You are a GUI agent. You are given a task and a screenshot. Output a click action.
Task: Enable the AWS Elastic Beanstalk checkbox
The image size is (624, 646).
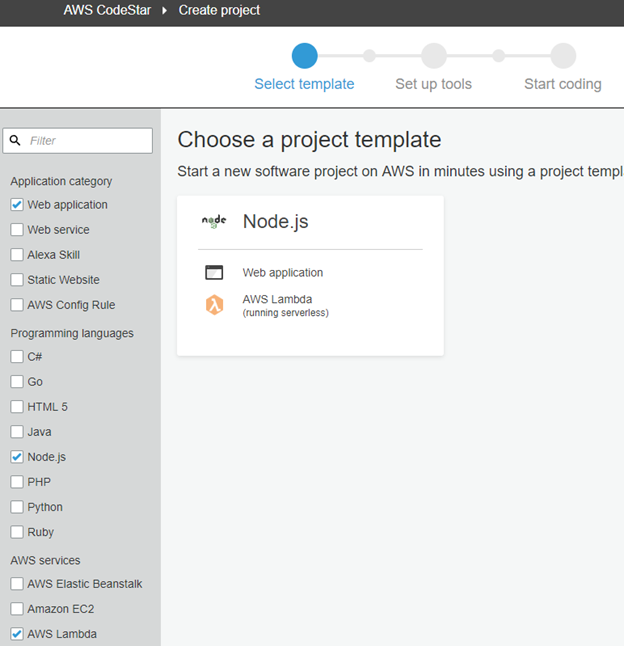[x=17, y=584]
